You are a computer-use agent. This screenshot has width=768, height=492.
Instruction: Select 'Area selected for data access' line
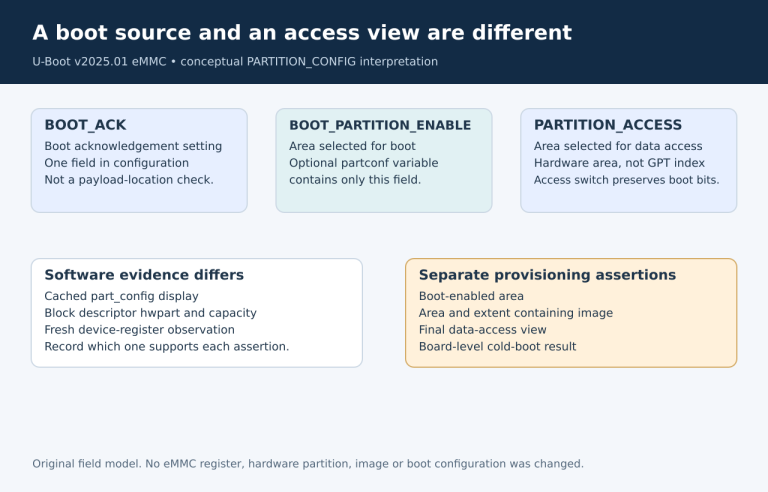coord(618,146)
